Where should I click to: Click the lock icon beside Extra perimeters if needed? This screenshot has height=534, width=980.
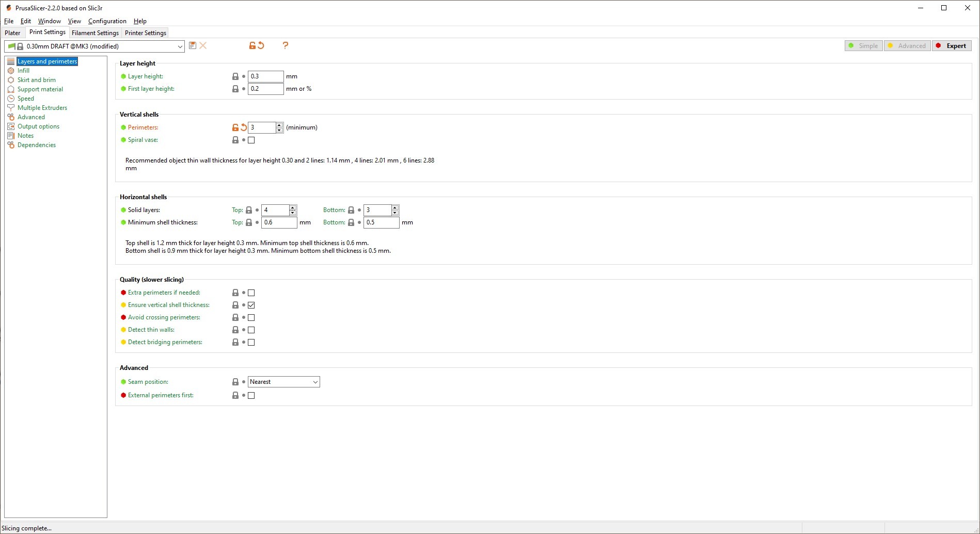235,293
